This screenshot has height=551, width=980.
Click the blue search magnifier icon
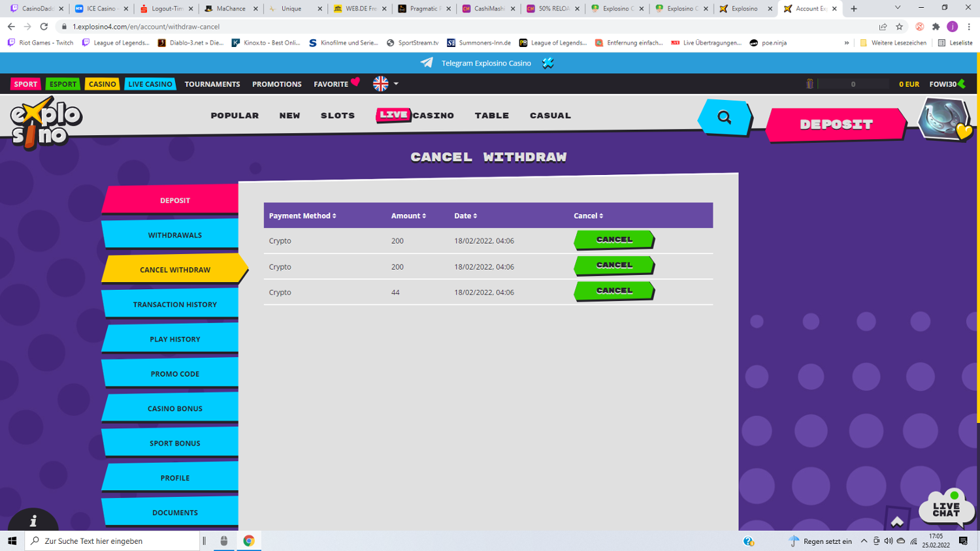(x=724, y=118)
